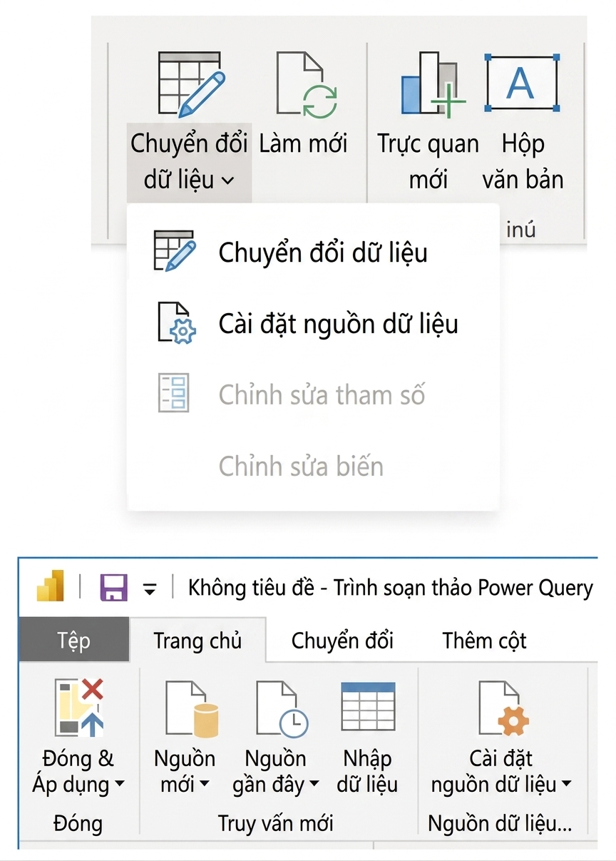Screen dimensions: 616x861
Task: Expand the Nguồn gần đây dropdown arrow
Action: 314,785
